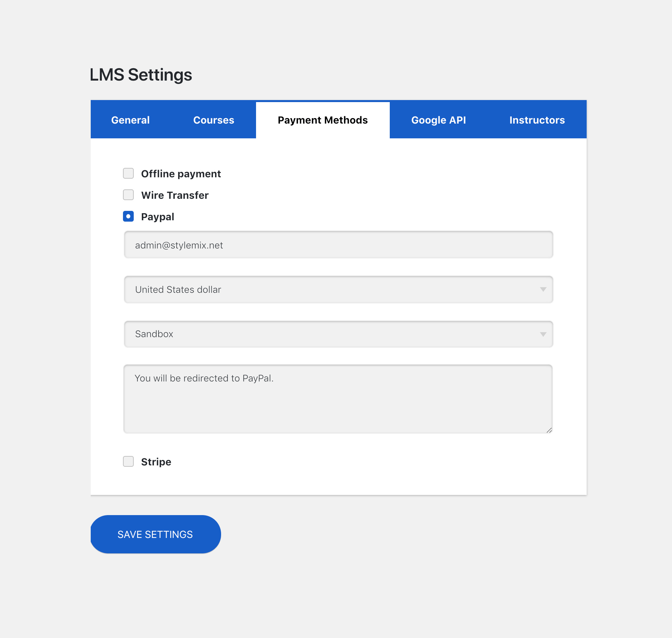Uncheck the Paypal payment option
672x638 pixels.
(x=128, y=216)
